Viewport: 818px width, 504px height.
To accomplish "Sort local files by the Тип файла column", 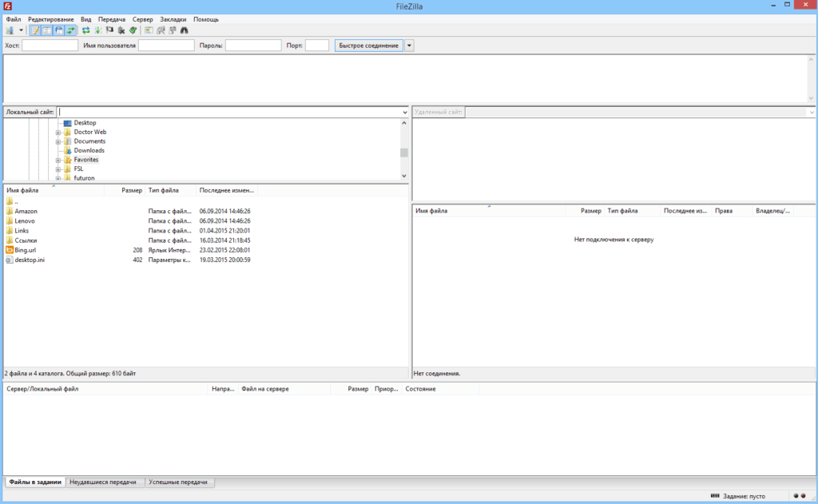I will 171,190.
